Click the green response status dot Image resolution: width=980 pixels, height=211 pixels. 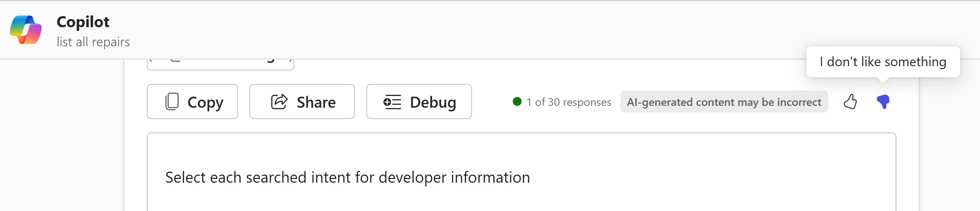517,101
